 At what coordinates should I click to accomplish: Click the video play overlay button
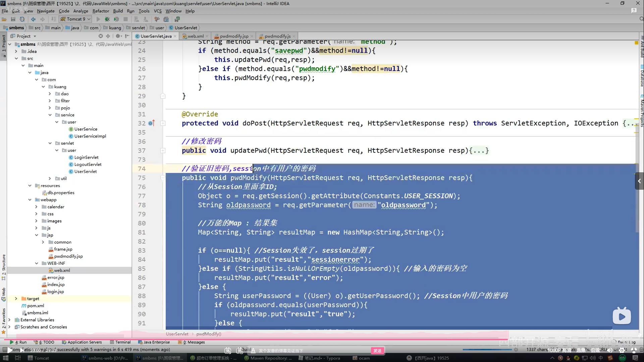622,316
